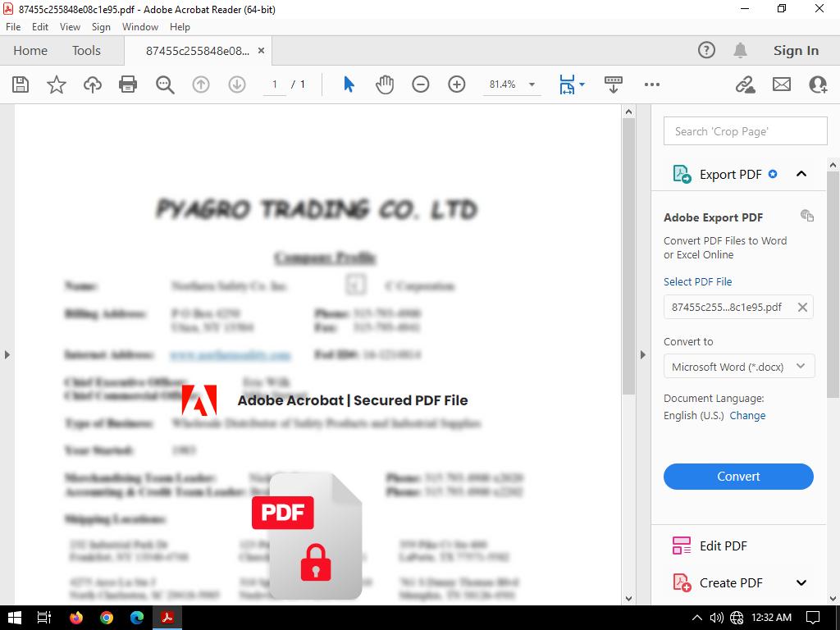Viewport: 840px width, 630px height.
Task: Add file to starred bookmarks
Action: coord(57,84)
